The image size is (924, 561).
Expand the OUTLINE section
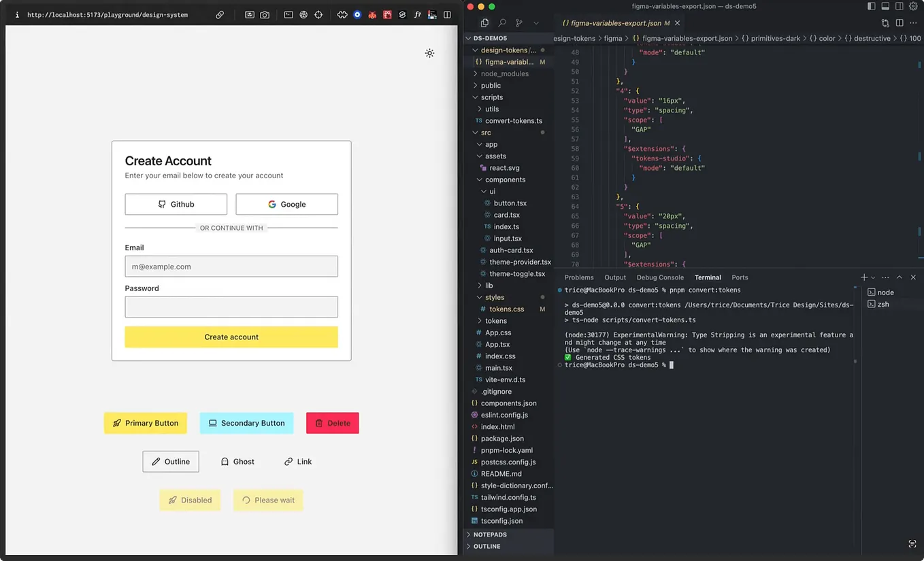pyautogui.click(x=508, y=546)
